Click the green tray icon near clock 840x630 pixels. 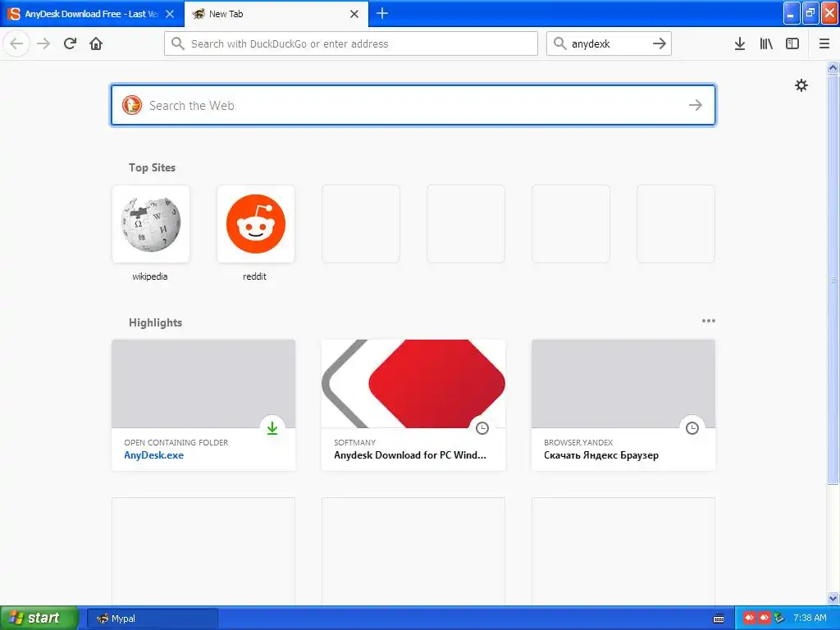pos(779,619)
